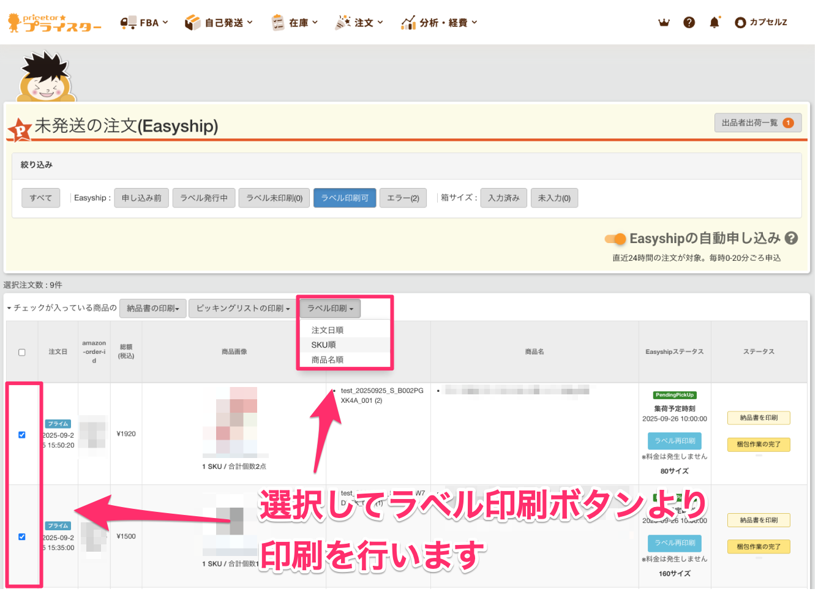Expand the FBA menu

[144, 23]
